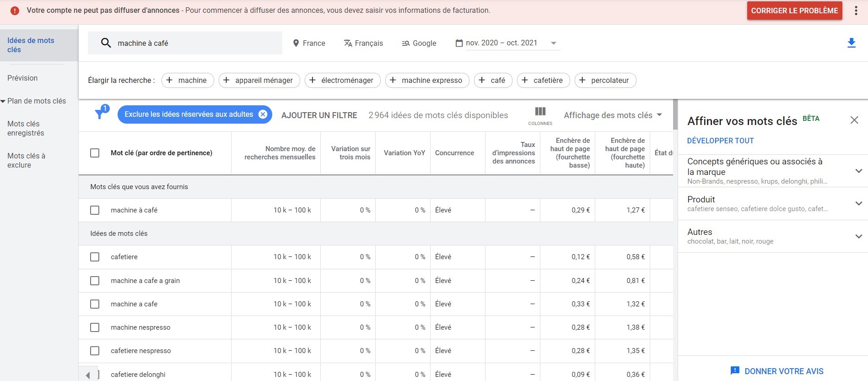
Task: Open Mots clés enregistrés in sidebar
Action: pyautogui.click(x=26, y=128)
